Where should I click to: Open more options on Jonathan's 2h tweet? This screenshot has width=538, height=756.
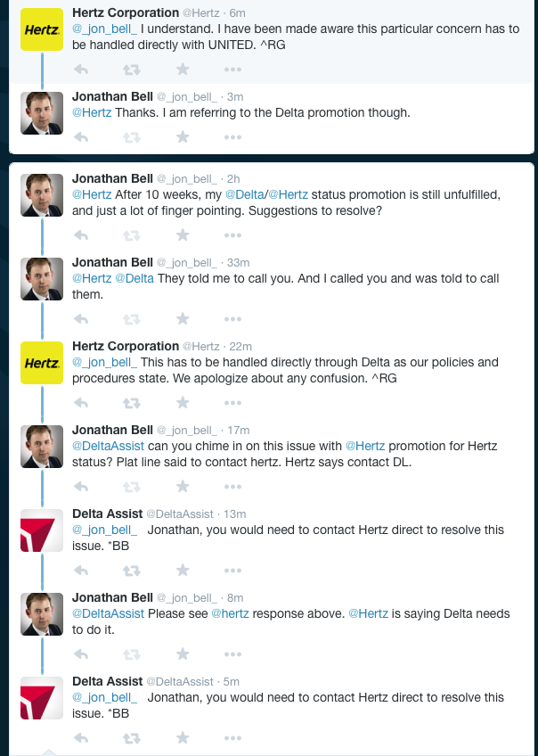[232, 235]
